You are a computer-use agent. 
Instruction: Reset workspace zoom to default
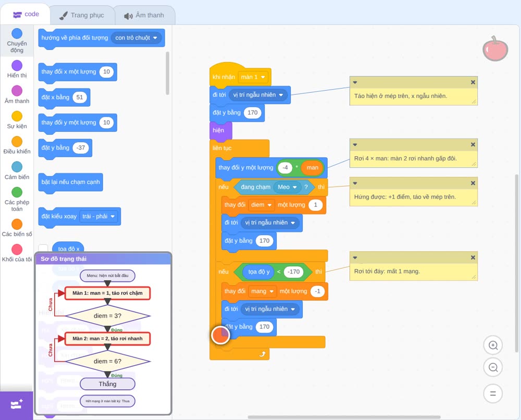click(x=493, y=393)
